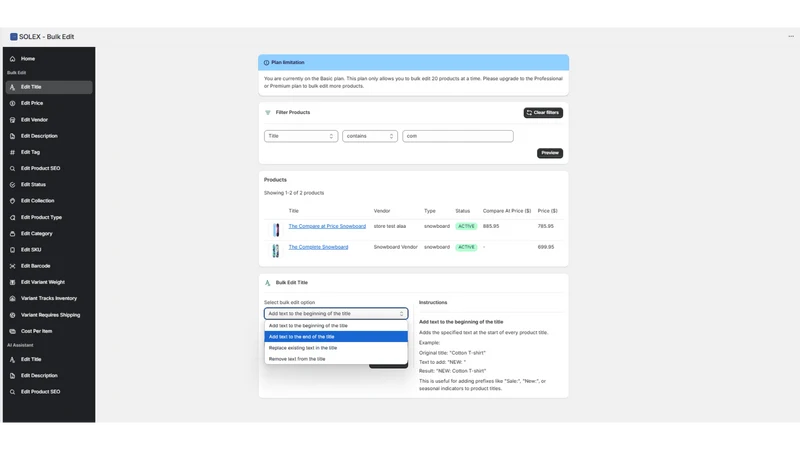Click the Edit Tag hash icon

[12, 152]
